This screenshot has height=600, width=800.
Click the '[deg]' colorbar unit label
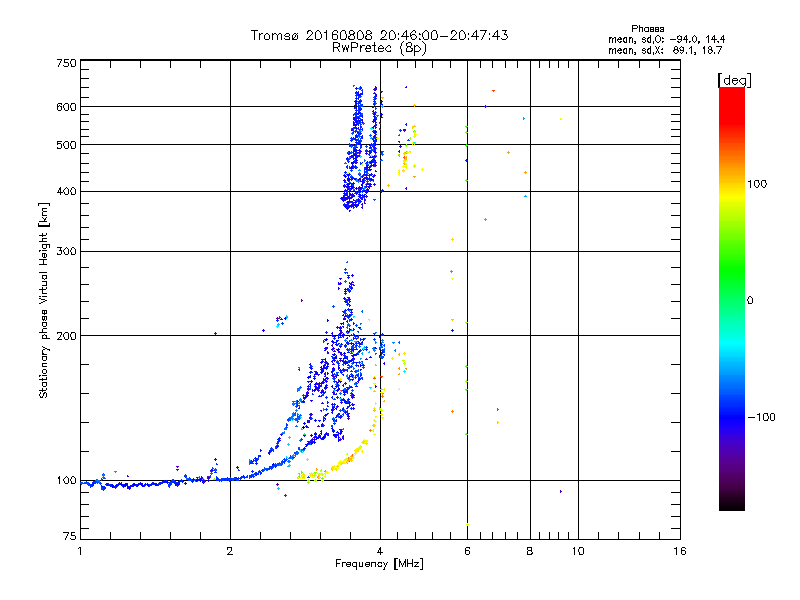click(734, 80)
